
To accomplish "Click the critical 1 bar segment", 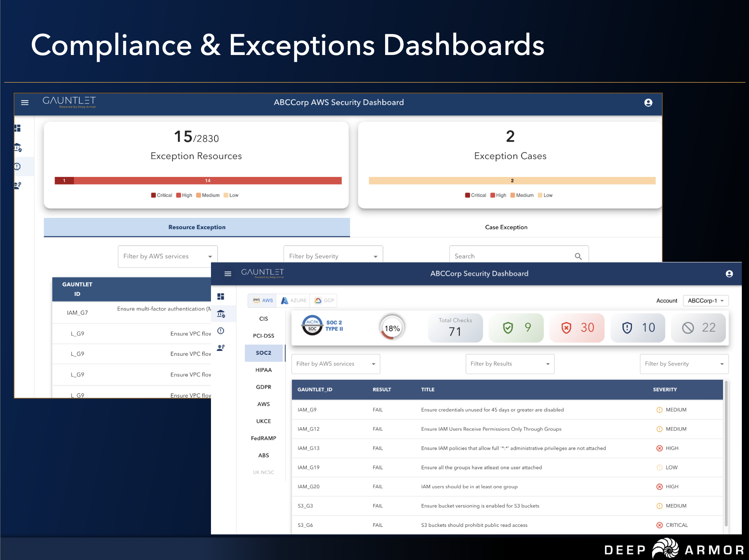I will (x=64, y=181).
